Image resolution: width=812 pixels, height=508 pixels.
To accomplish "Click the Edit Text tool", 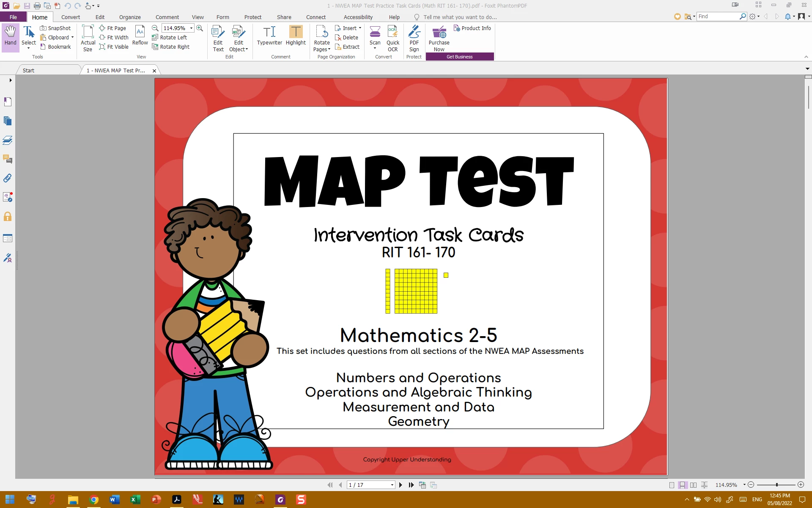I will click(218, 38).
